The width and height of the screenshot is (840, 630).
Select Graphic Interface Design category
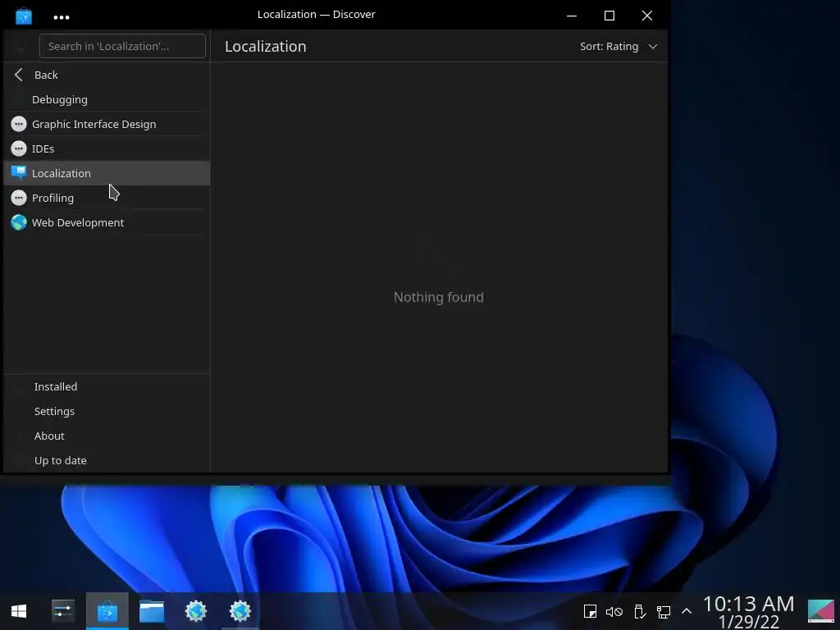(x=107, y=124)
